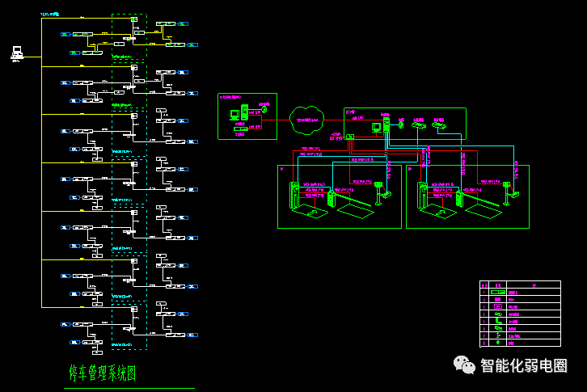587x392 pixels.
Task: Select L-shaped green symbol in legend row 5
Action: click(x=498, y=321)
